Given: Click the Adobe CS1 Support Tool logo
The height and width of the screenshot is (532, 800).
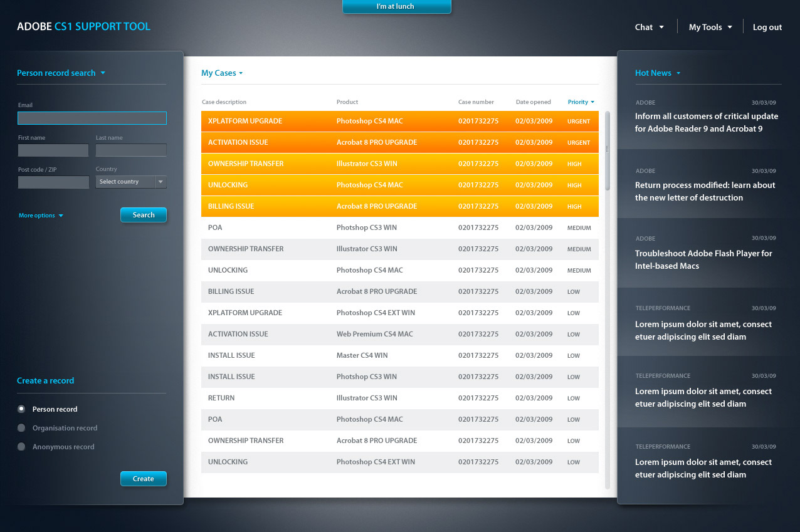Looking at the screenshot, I should point(83,26).
